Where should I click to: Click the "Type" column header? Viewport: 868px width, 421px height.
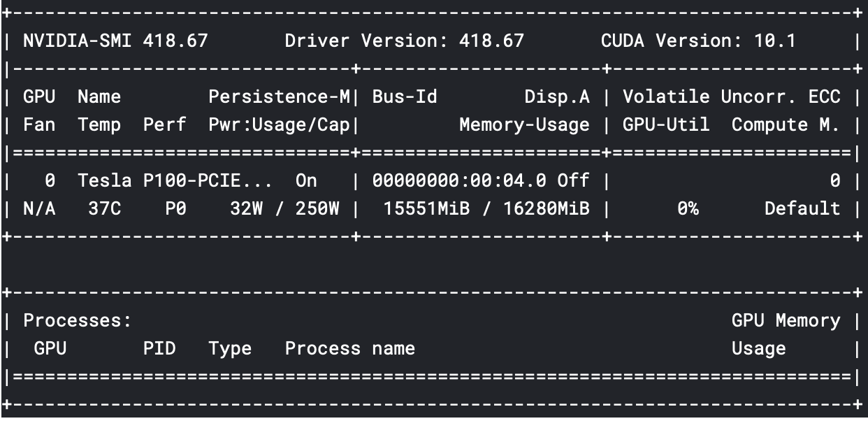pyautogui.click(x=230, y=349)
